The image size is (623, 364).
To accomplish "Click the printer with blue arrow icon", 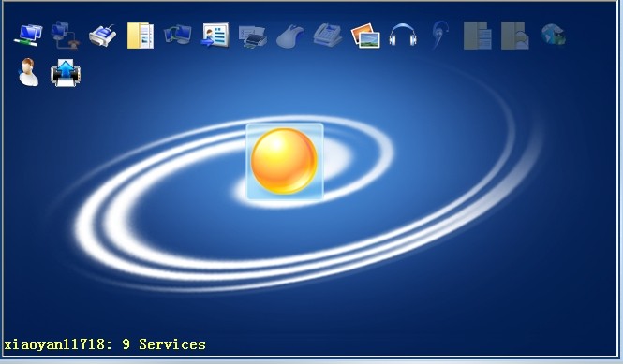I will coord(66,73).
